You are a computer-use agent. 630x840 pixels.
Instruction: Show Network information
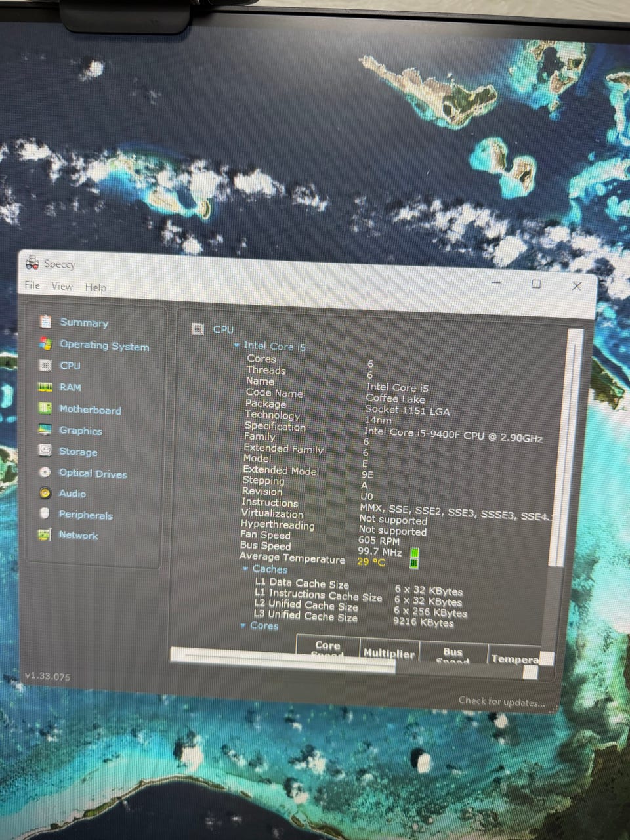tap(78, 535)
